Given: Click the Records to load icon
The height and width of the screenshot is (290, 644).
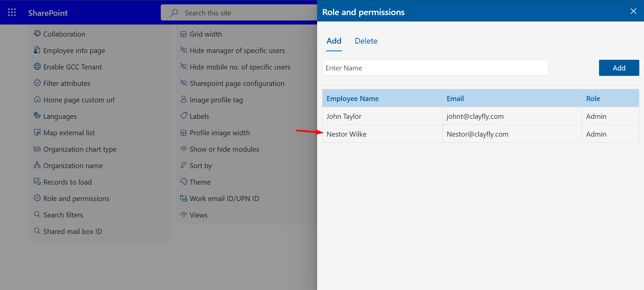Looking at the screenshot, I should pyautogui.click(x=37, y=182).
